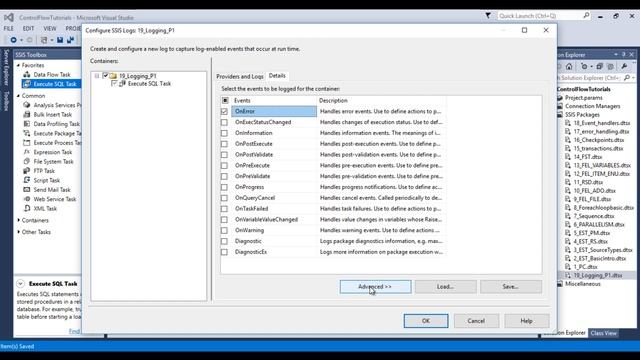This screenshot has width=640, height=360.
Task: Click the Quick Launch search magnifier icon
Action: pyautogui.click(x=587, y=16)
